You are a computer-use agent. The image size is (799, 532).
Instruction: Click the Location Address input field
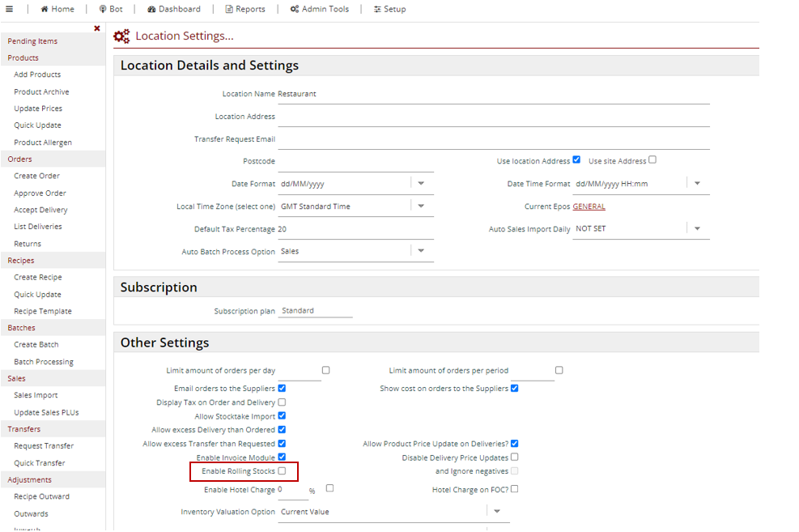click(493, 117)
